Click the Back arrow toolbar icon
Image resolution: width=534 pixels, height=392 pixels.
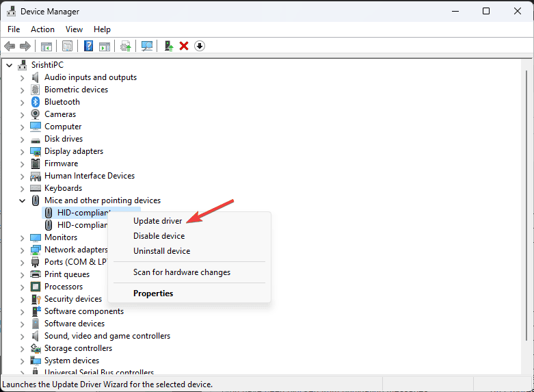point(10,46)
